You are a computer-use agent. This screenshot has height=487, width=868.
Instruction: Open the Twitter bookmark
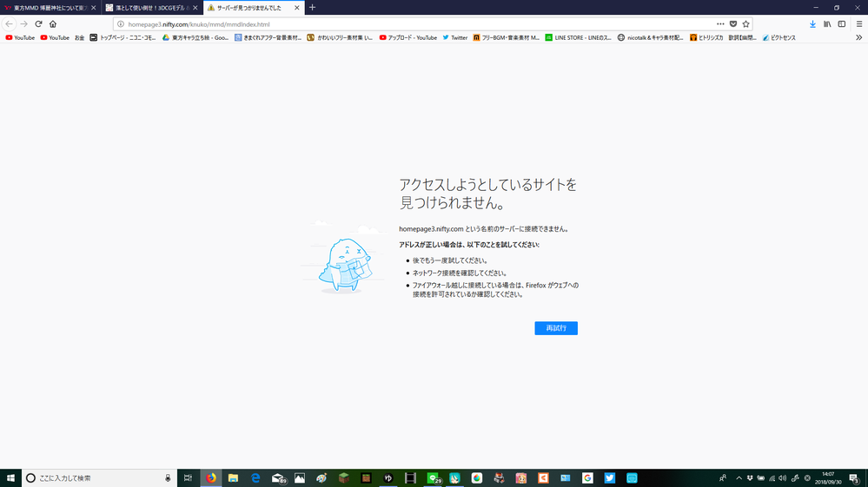coord(454,37)
